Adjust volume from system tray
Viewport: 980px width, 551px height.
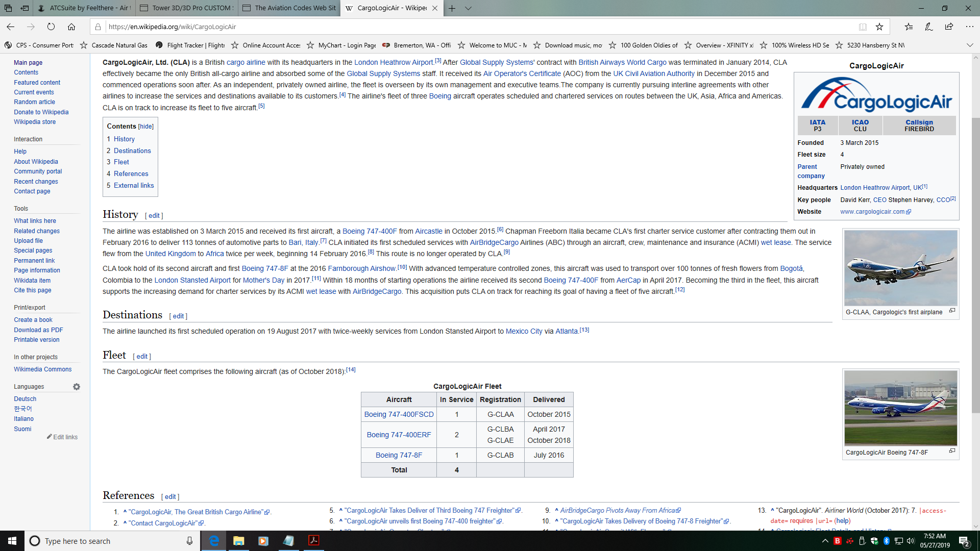coord(911,541)
